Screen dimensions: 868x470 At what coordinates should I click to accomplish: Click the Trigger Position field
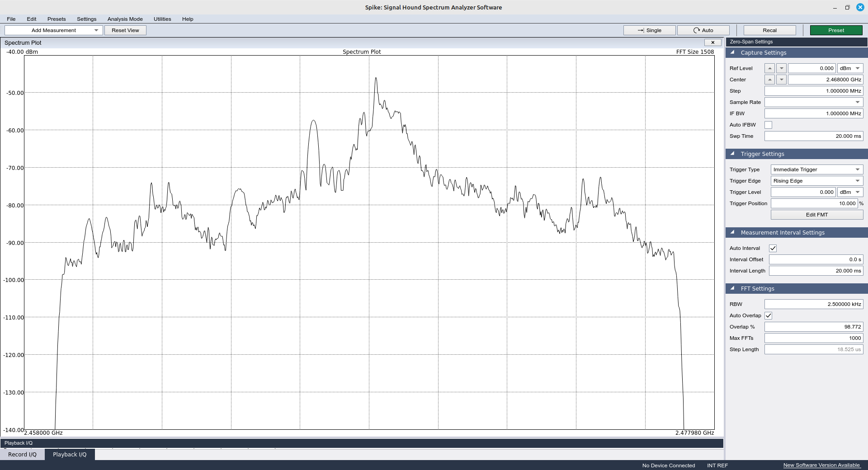(x=814, y=203)
